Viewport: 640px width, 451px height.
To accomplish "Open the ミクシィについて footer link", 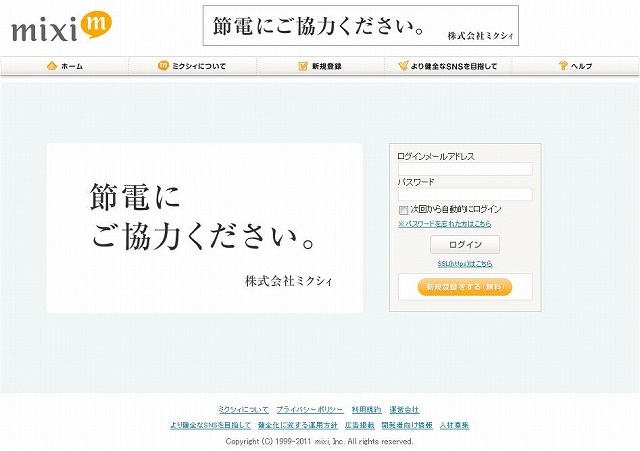I will click(x=244, y=409).
